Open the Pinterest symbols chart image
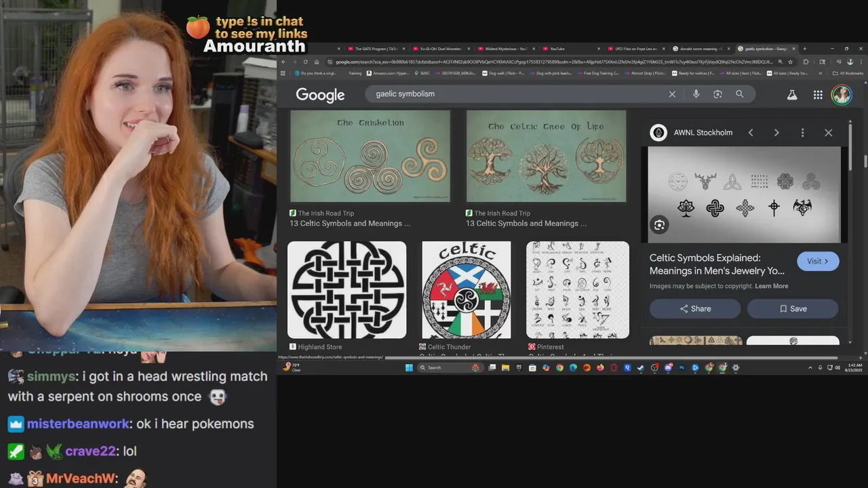This screenshot has width=868, height=488. [x=578, y=290]
